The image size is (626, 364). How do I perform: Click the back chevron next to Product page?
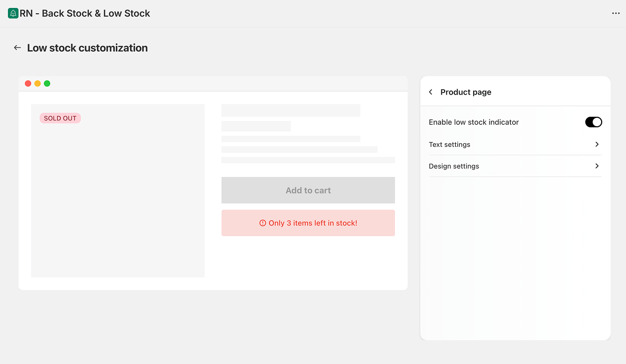coord(431,92)
